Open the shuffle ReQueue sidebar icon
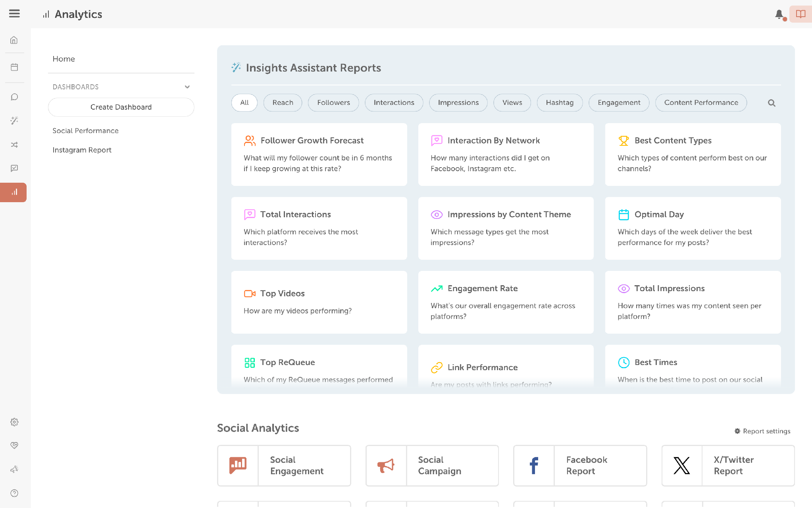Viewport: 812px width, 508px height. pyautogui.click(x=14, y=145)
